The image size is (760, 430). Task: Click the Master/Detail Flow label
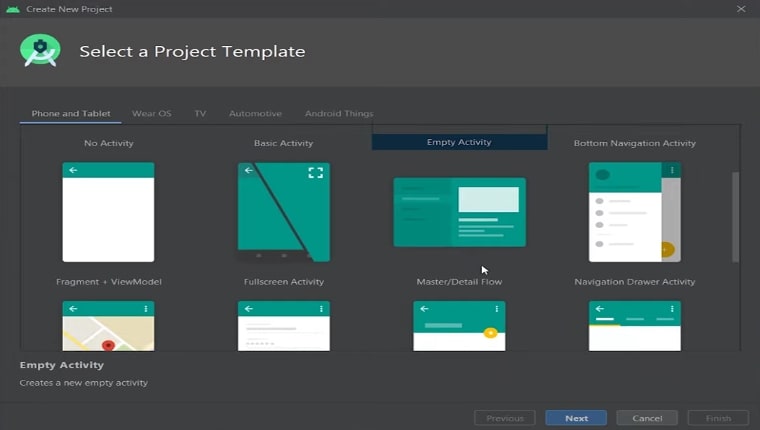click(x=459, y=282)
